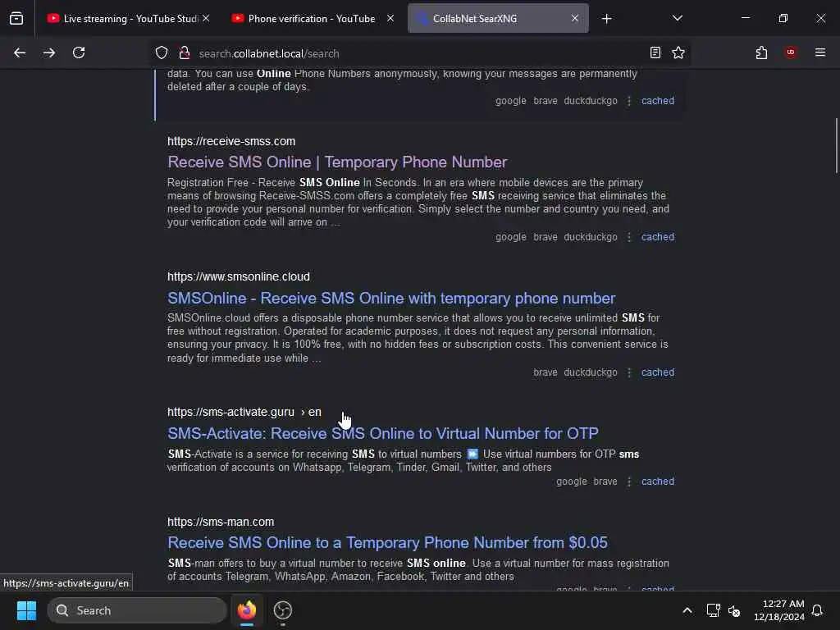Open cached link of the top partial result

pos(657,101)
